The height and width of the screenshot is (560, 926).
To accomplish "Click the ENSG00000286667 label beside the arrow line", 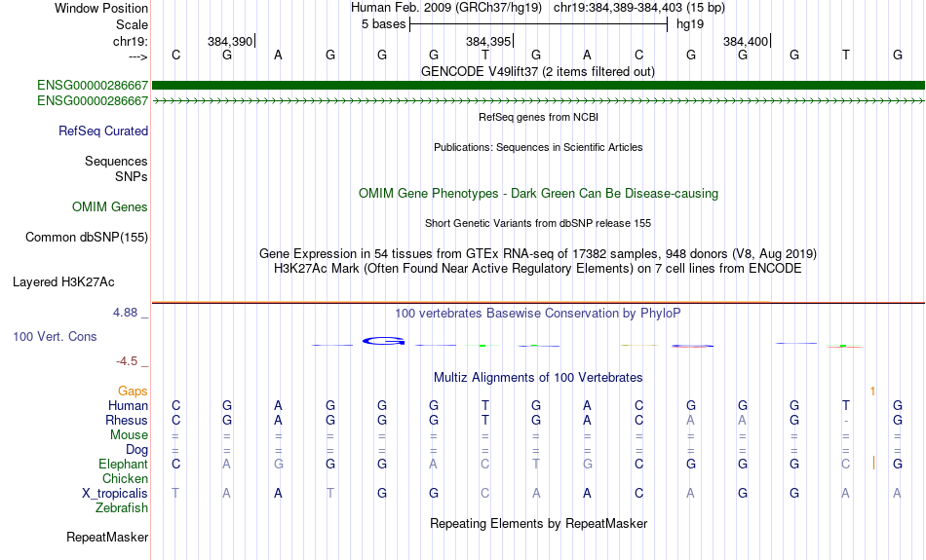I will point(93,101).
